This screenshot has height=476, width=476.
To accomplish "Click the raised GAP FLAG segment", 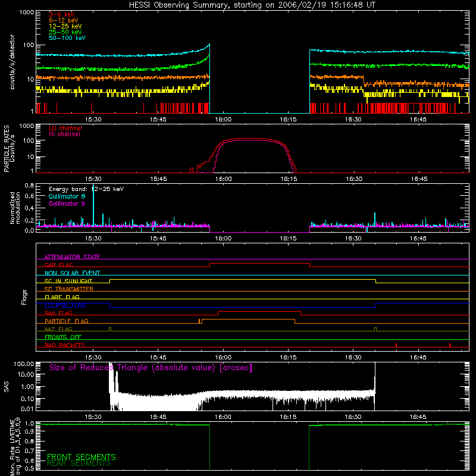I will coord(259,264).
